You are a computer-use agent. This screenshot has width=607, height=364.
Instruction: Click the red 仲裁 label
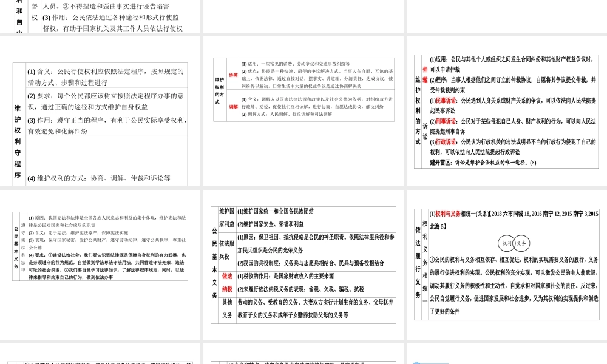pos(425,75)
